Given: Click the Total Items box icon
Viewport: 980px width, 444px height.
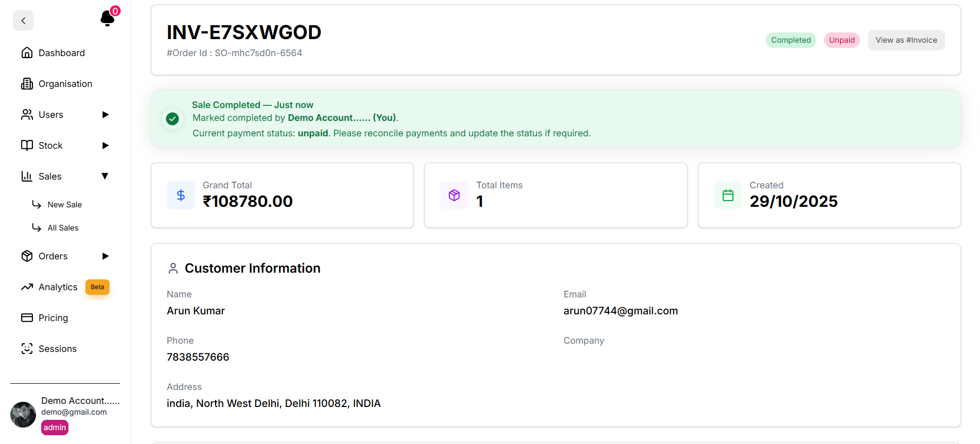Looking at the screenshot, I should pyautogui.click(x=454, y=196).
